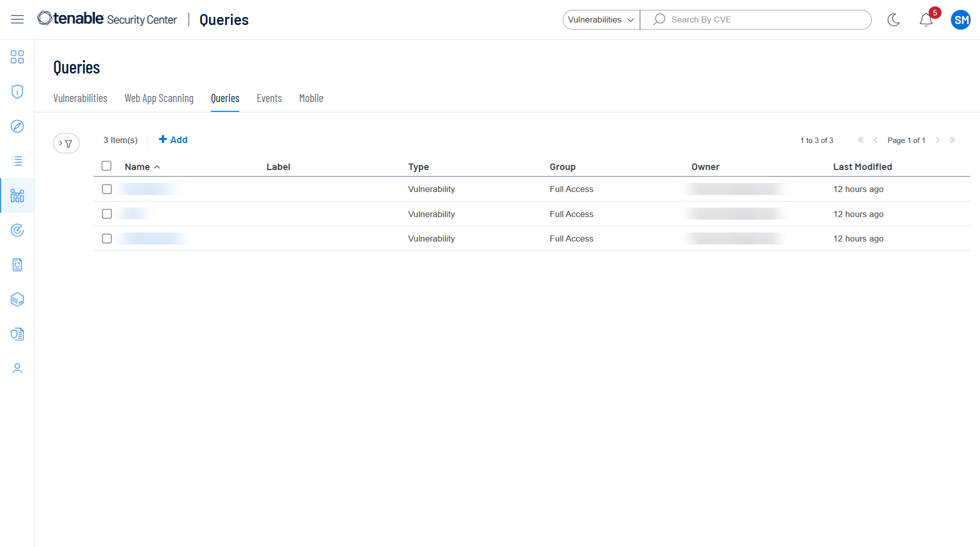The width and height of the screenshot is (980, 547).
Task: Open the list lines icon in sidebar
Action: click(17, 160)
